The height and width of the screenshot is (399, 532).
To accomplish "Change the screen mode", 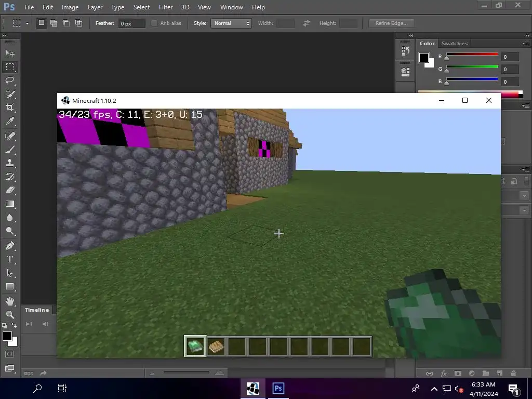I will tap(10, 368).
